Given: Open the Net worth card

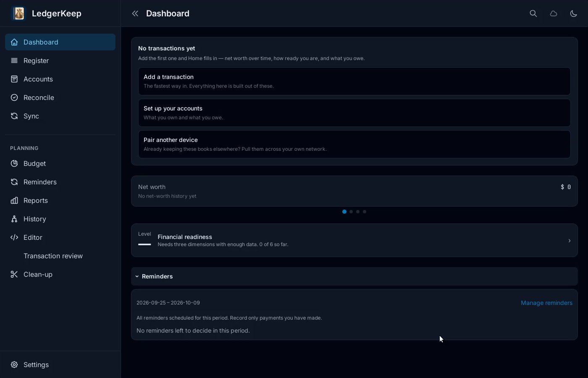Looking at the screenshot, I should [x=354, y=191].
